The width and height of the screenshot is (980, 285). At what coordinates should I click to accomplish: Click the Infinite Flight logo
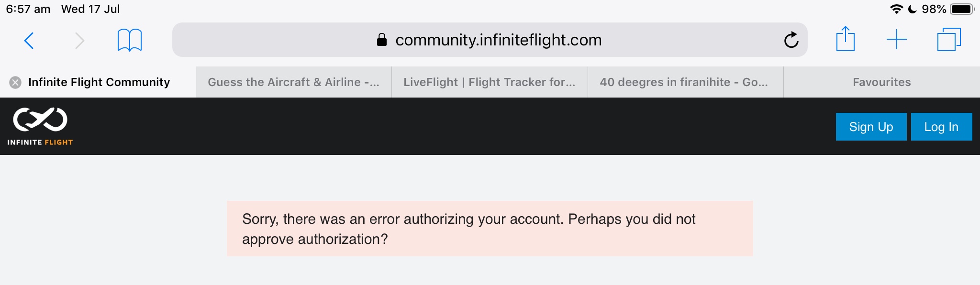pyautogui.click(x=40, y=126)
